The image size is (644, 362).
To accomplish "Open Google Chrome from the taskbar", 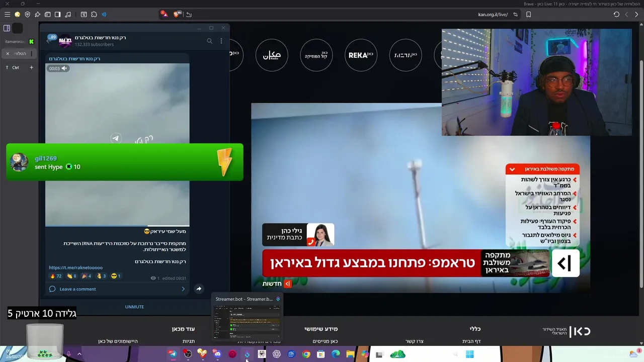I will (x=306, y=354).
